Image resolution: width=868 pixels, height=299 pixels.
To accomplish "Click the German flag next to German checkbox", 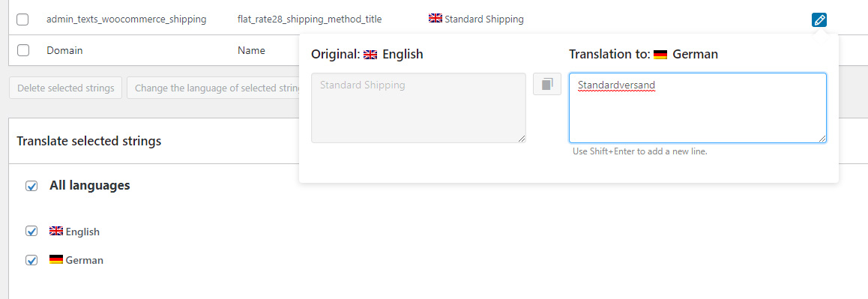I will (x=56, y=259).
